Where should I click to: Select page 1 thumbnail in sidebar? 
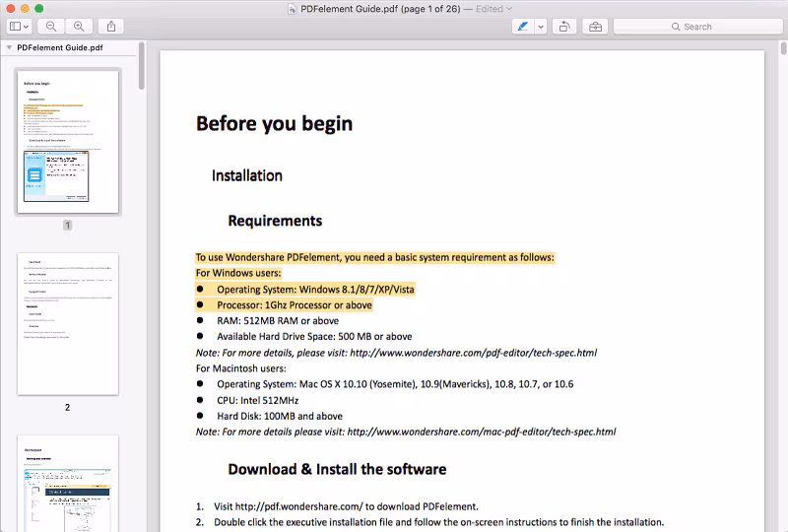(68, 142)
